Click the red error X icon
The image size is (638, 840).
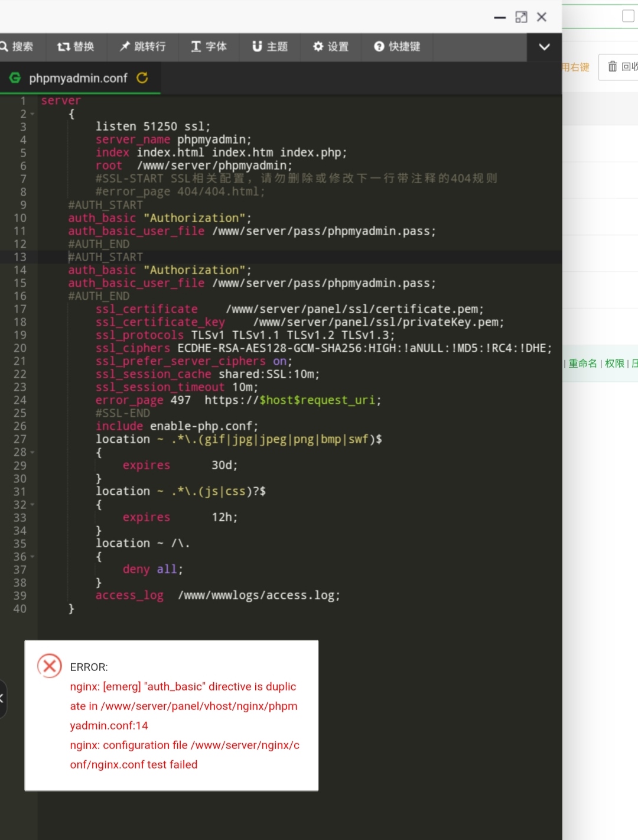pyautogui.click(x=50, y=666)
